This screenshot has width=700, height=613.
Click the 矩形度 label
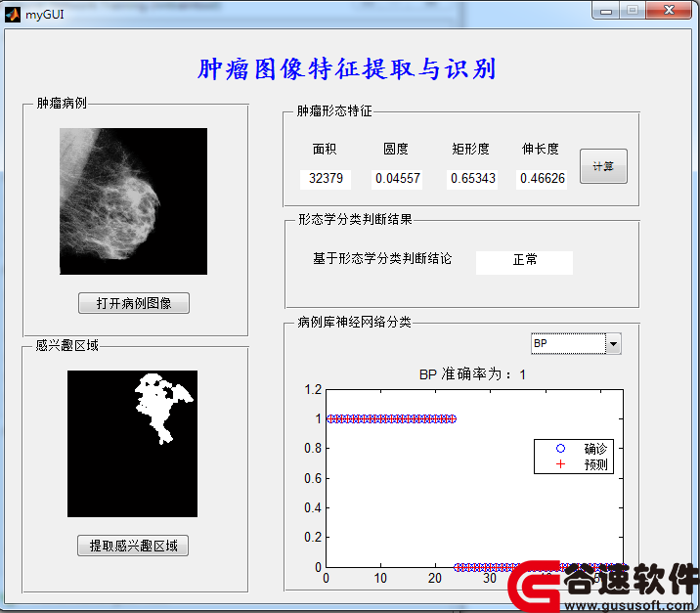click(470, 149)
